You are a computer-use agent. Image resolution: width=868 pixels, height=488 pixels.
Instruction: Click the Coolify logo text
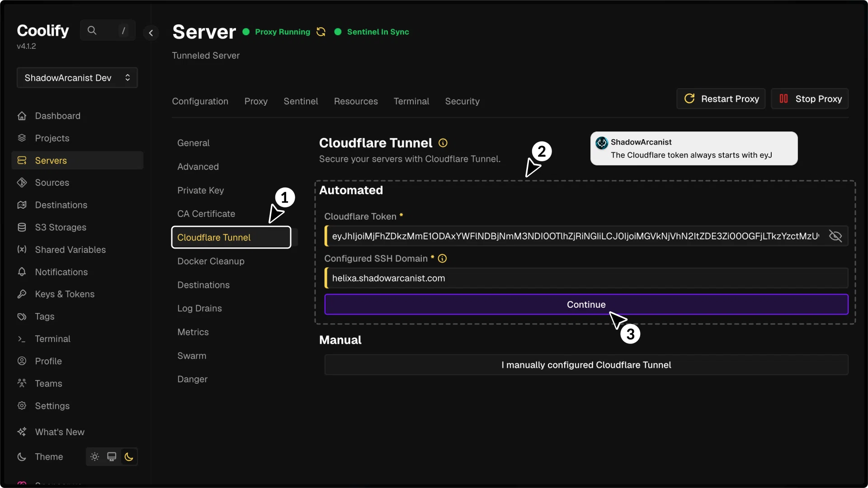coord(43,30)
